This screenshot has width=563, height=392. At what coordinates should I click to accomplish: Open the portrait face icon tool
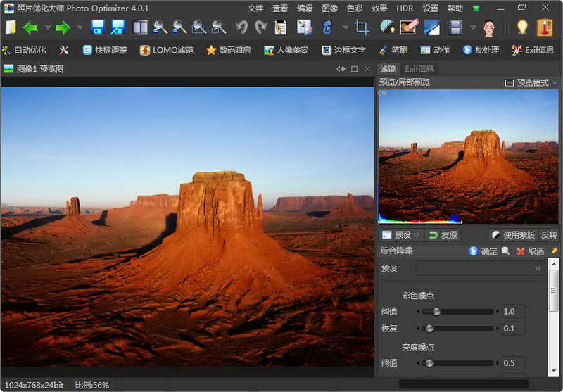click(x=490, y=28)
